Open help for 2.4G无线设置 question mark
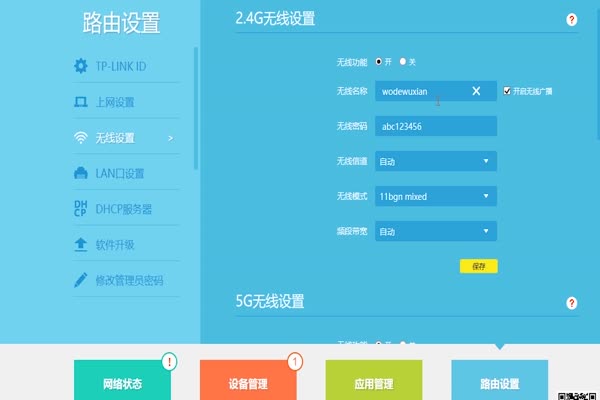Viewport: 600px width, 400px height. coord(571,20)
